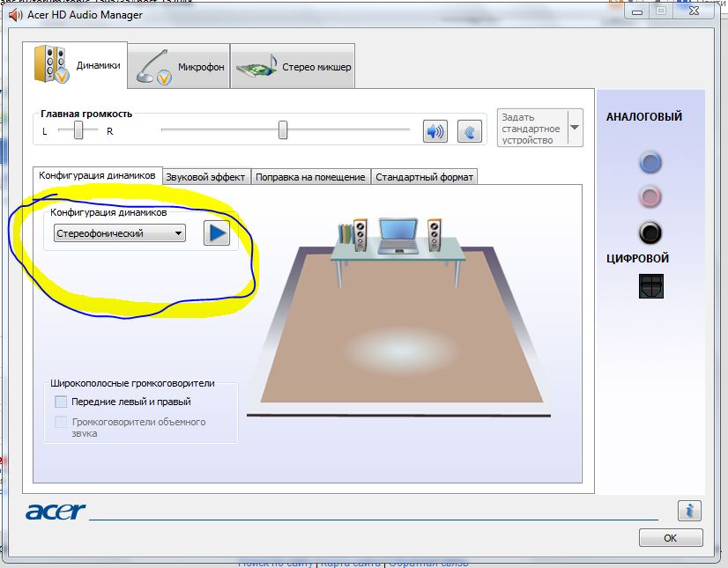Viewport: 728px width, 568px height.
Task: Close the Acer HD Audio Manager window
Action: coord(694,11)
